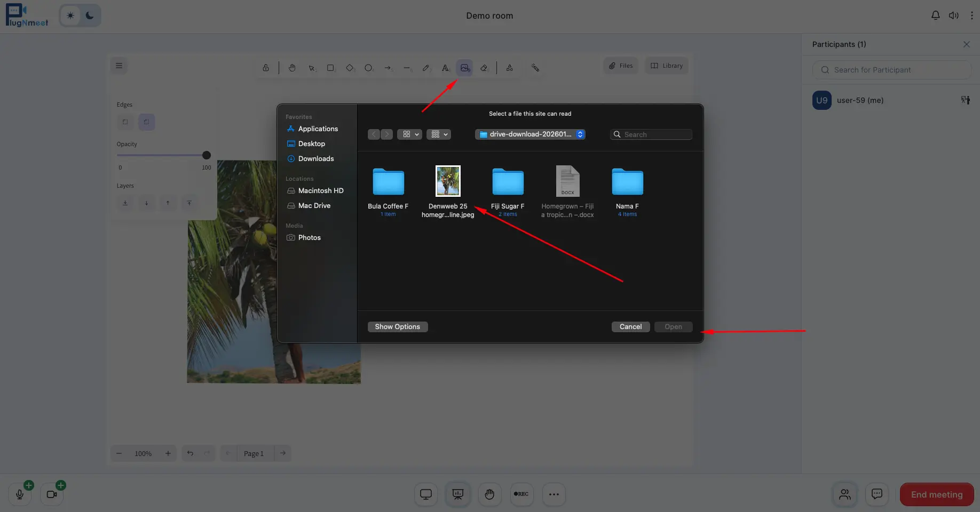Mute the microphone in the bottom bar

click(x=20, y=494)
